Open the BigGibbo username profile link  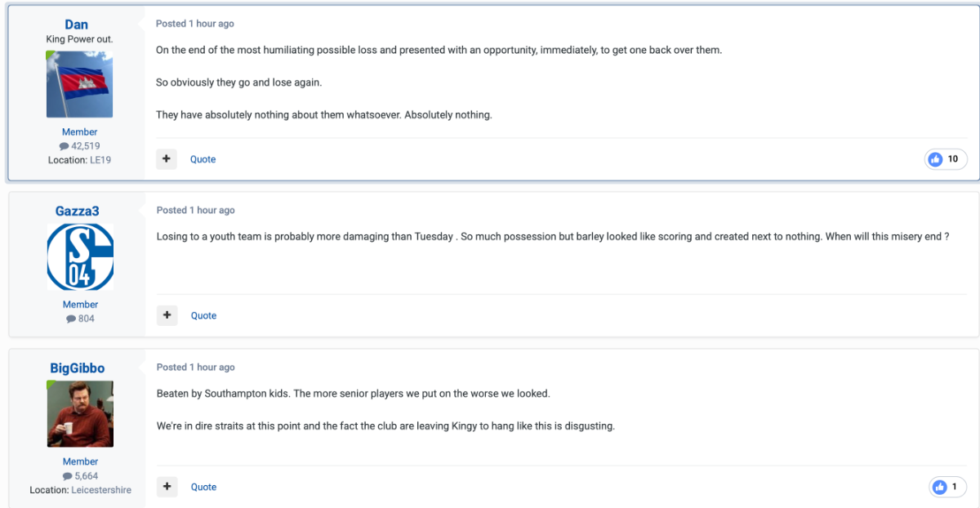click(x=78, y=368)
